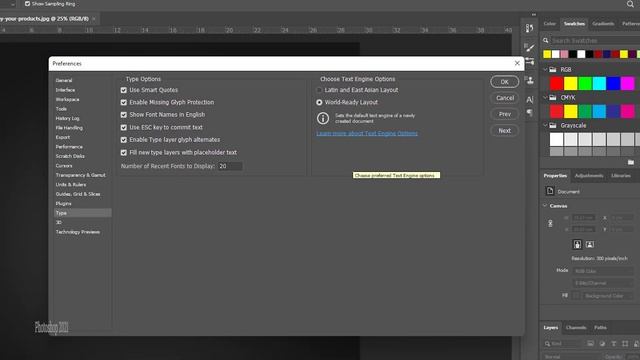Close the document tab with its X
The height and width of the screenshot is (360, 640).
pos(94,19)
